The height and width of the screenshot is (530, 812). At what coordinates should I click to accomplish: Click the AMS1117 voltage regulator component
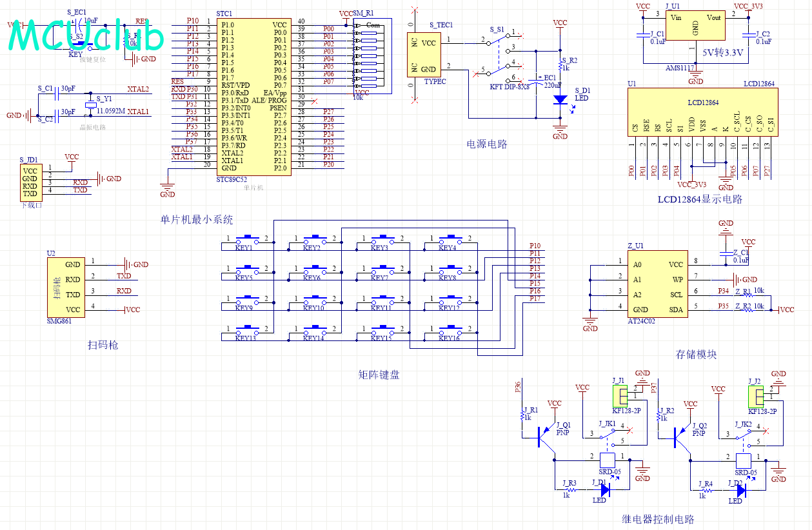click(x=695, y=26)
